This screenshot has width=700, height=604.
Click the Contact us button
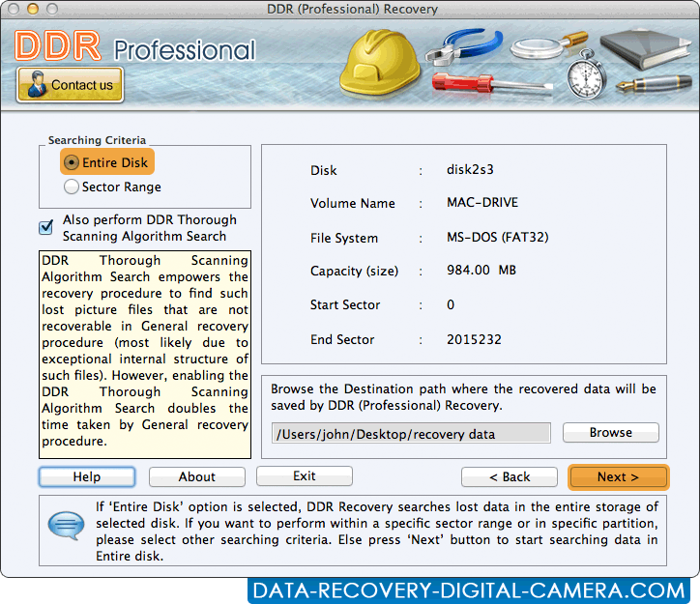point(70,85)
